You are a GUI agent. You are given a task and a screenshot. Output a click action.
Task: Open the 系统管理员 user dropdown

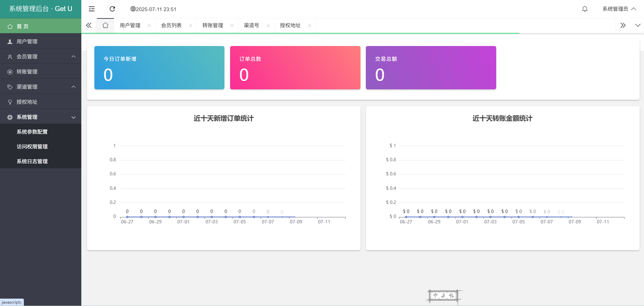tap(619, 9)
